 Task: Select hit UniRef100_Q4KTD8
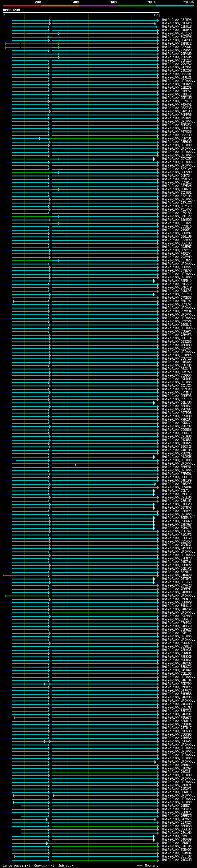pyautogui.click(x=176, y=450)
